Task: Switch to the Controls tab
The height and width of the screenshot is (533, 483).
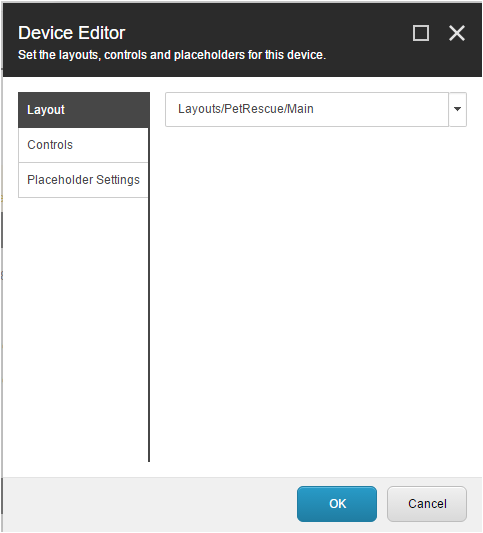Action: (84, 145)
